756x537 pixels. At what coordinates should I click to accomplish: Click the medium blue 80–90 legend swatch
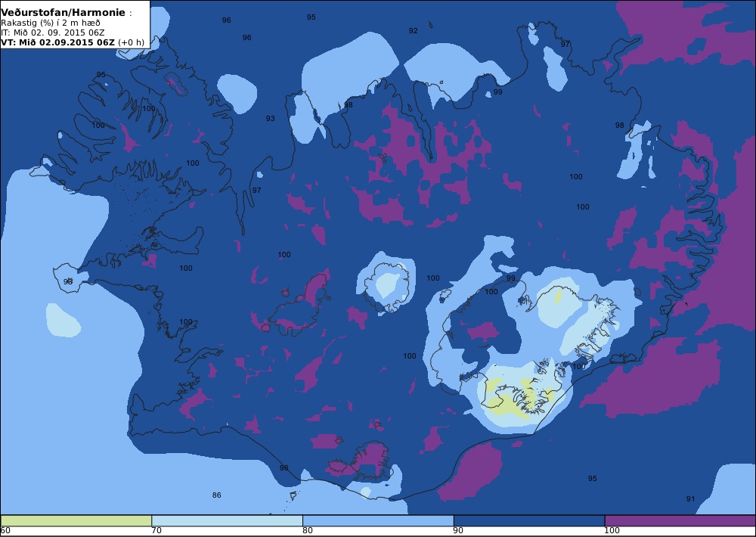point(378,520)
